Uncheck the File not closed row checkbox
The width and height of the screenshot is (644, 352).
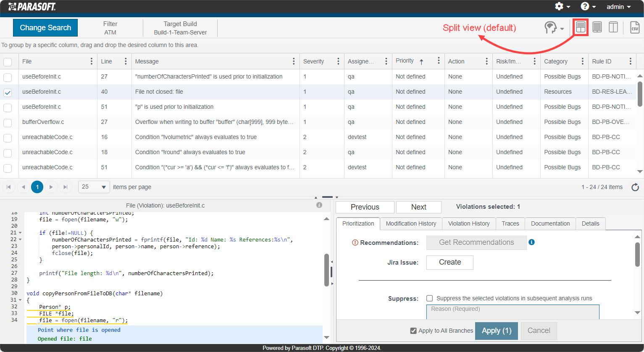point(8,93)
